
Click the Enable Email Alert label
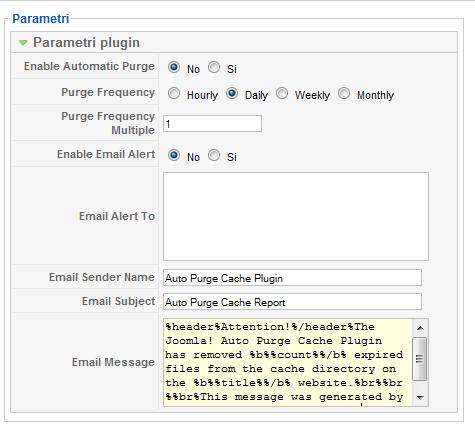(x=106, y=154)
